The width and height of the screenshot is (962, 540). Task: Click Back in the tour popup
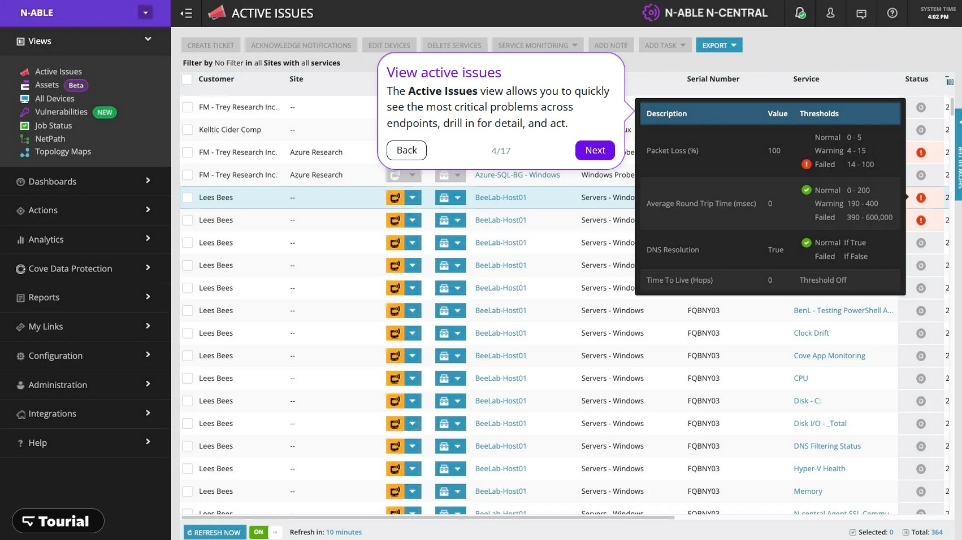406,150
